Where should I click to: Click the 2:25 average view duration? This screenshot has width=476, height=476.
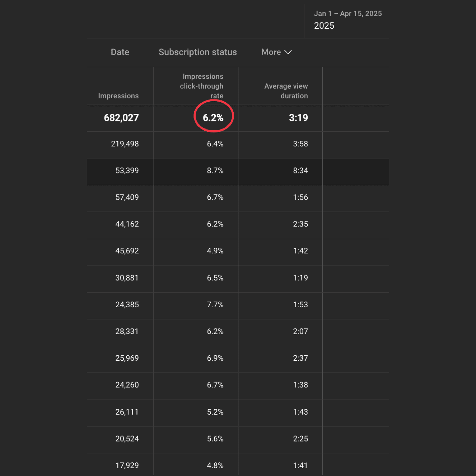pos(300,439)
